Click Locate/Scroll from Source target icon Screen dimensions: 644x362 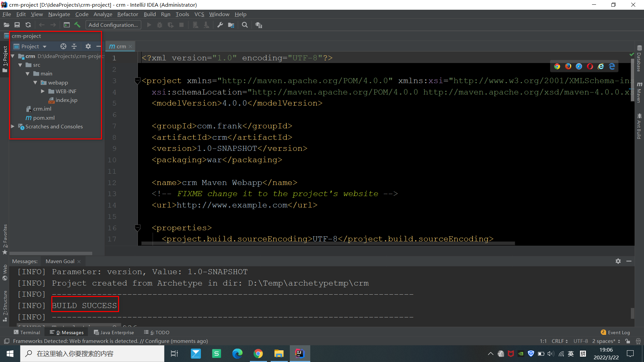[x=63, y=46]
